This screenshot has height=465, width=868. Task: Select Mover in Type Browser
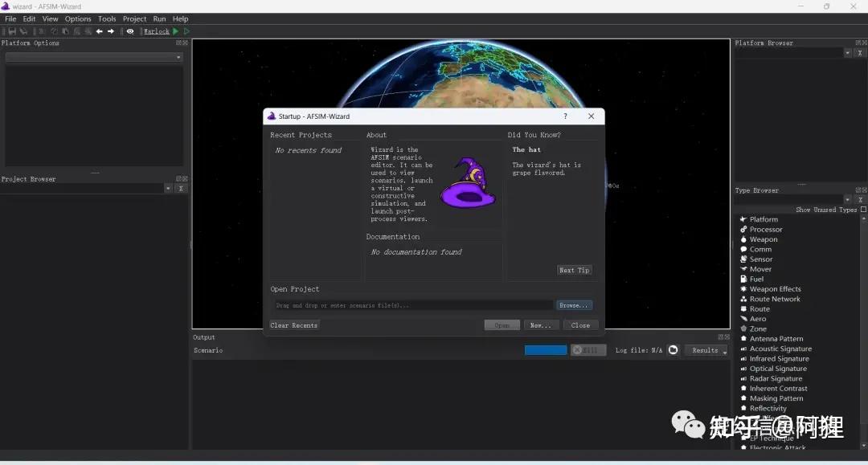click(760, 269)
